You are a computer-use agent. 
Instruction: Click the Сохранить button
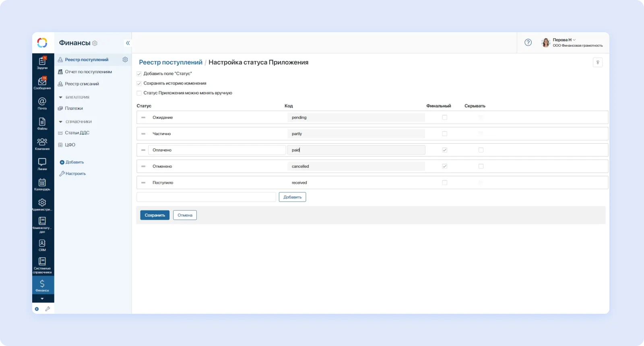pos(155,215)
